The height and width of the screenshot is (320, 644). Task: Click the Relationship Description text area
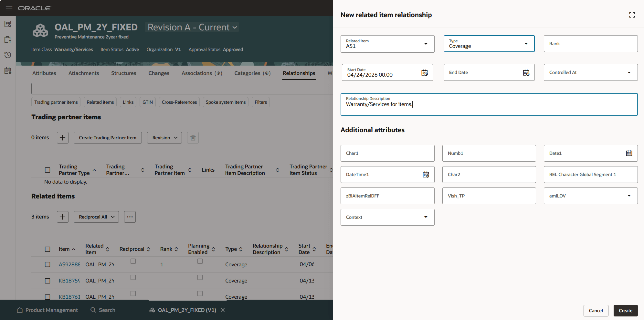tap(489, 104)
